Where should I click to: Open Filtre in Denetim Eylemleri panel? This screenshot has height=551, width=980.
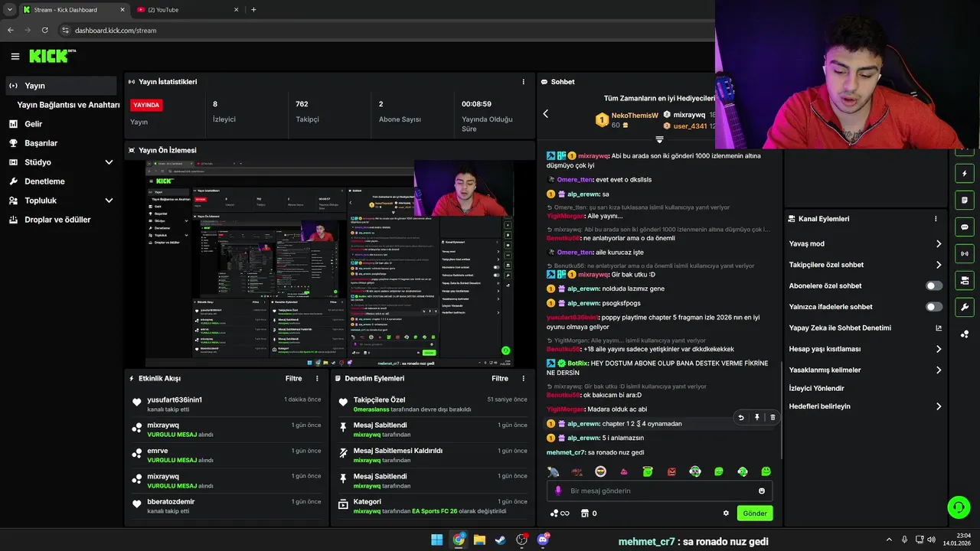pos(500,378)
